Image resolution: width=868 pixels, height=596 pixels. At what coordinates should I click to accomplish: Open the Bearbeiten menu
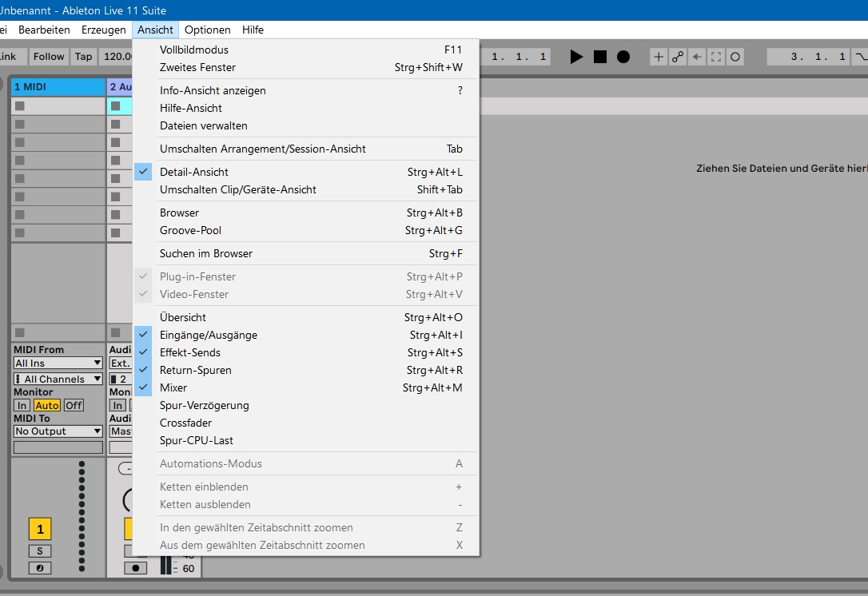[44, 30]
